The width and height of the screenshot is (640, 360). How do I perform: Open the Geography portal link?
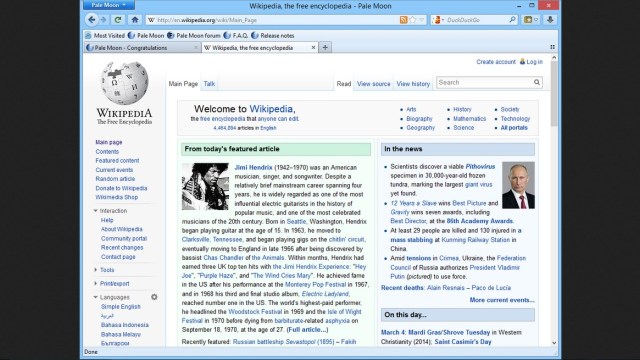[x=420, y=128]
